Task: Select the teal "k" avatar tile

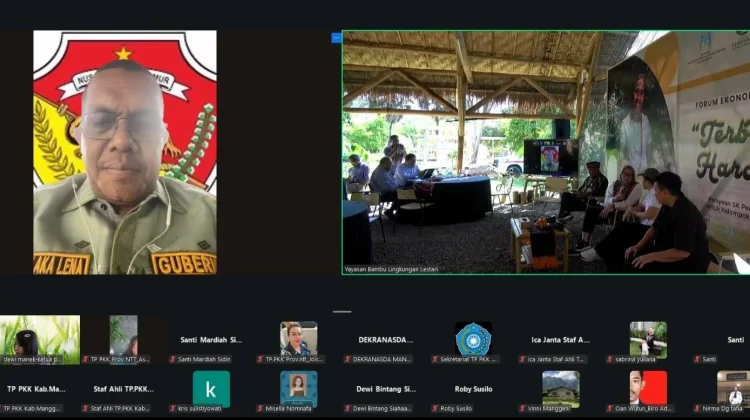Action: click(x=211, y=389)
